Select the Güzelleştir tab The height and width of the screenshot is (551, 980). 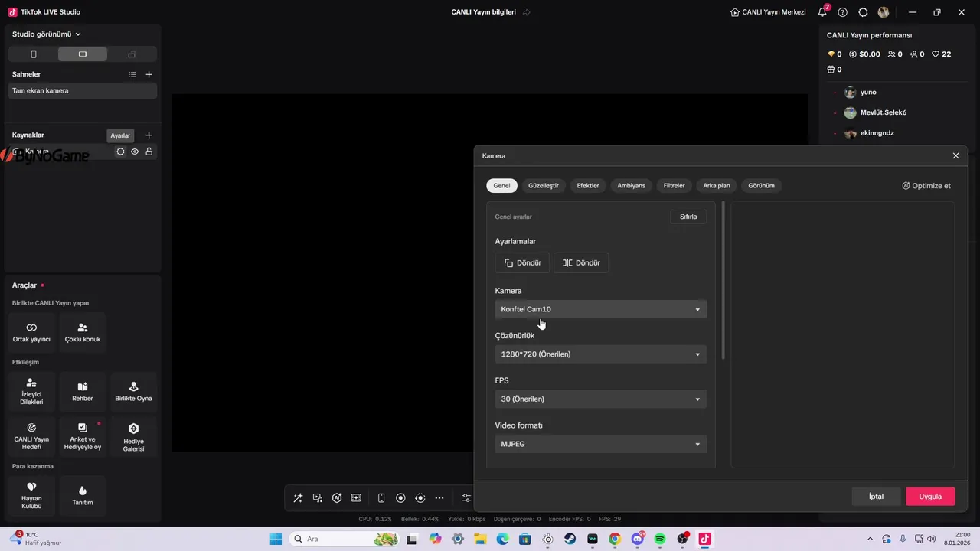point(544,186)
